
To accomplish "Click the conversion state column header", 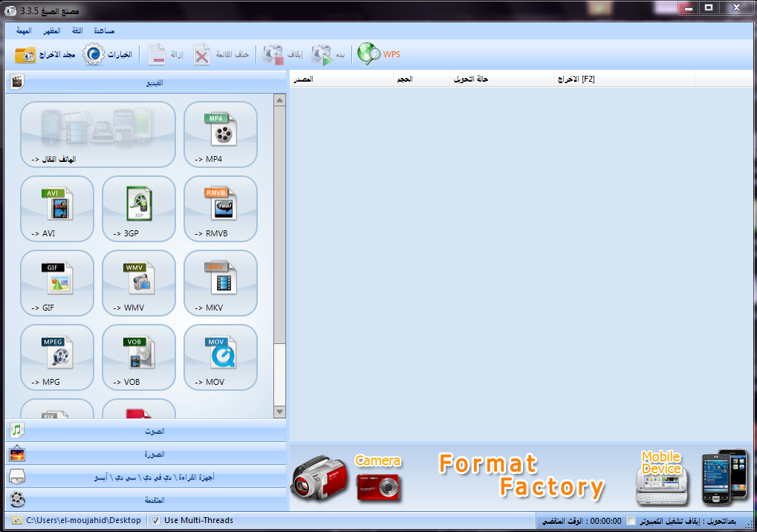I will (x=501, y=80).
